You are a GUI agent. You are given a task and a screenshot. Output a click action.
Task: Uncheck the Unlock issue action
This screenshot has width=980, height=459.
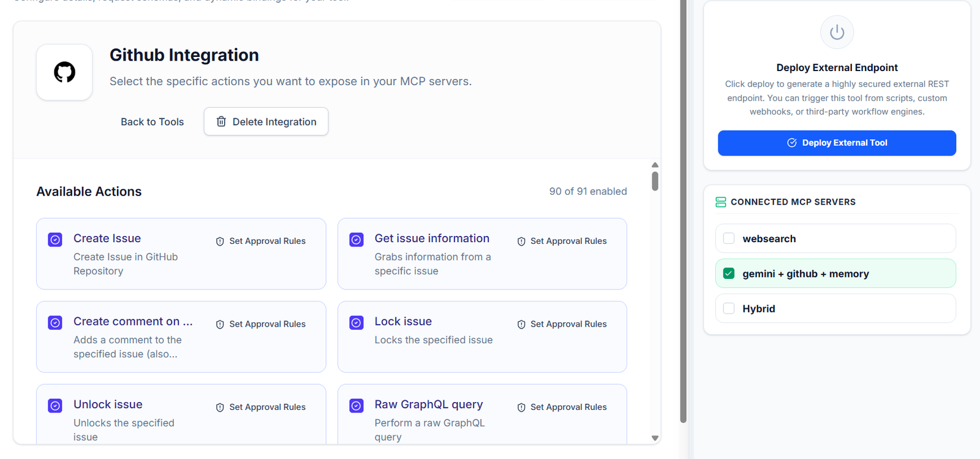55,406
